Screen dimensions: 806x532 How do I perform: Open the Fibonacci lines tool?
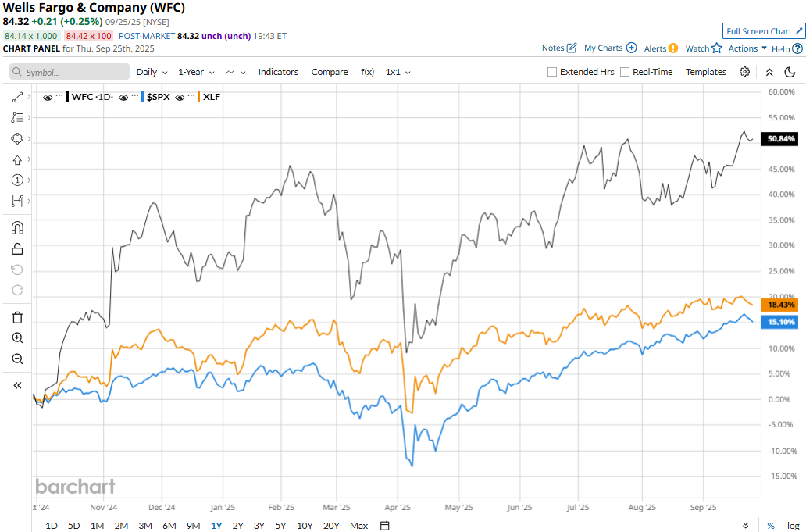click(17, 118)
